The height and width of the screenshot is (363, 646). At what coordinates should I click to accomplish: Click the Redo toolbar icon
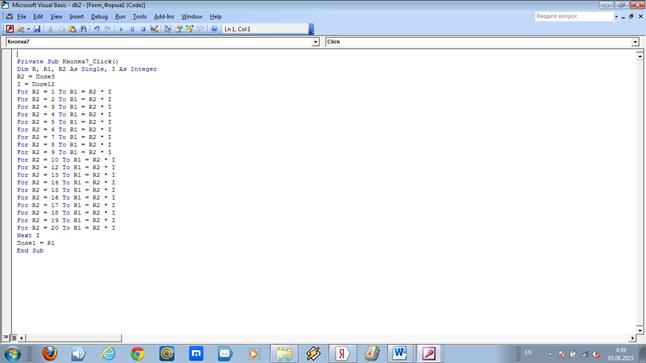[x=108, y=29]
